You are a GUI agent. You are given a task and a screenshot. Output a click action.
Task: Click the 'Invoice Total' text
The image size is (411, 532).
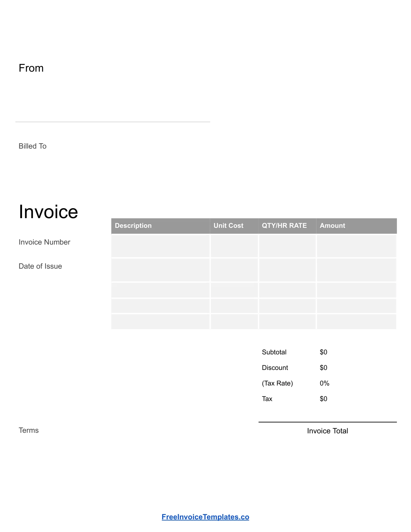click(328, 431)
